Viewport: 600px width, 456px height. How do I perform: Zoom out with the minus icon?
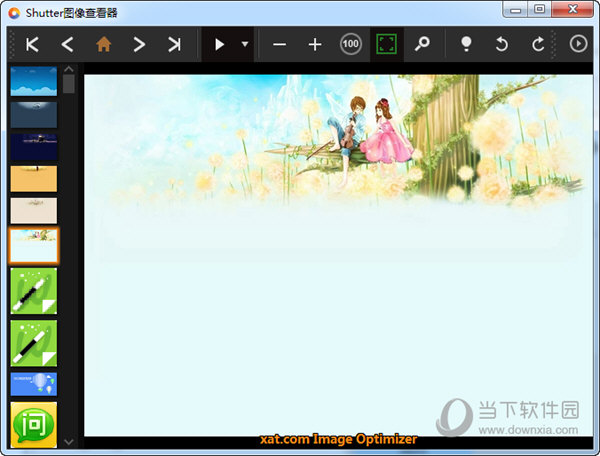[279, 45]
